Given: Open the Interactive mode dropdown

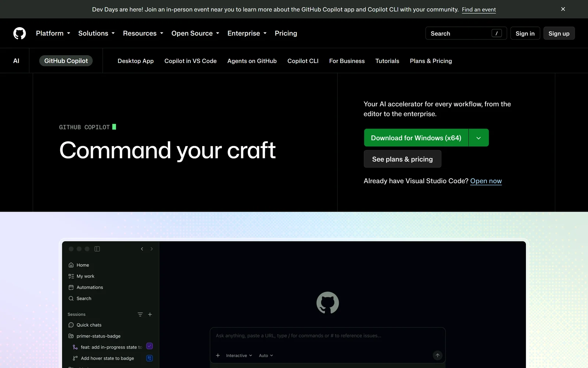Looking at the screenshot, I should [x=239, y=355].
